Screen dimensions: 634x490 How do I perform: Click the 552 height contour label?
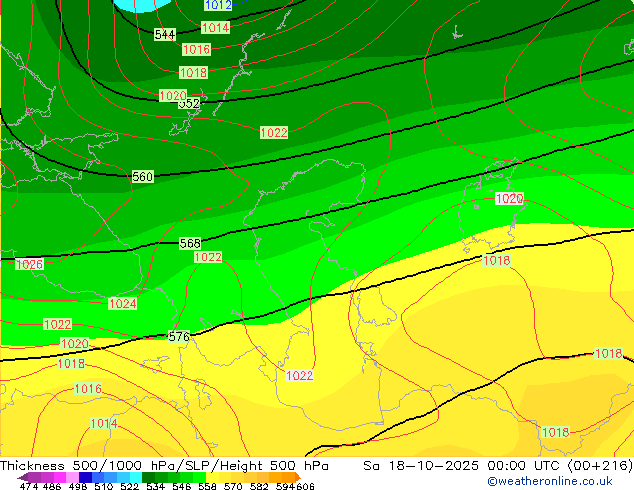pos(190,103)
